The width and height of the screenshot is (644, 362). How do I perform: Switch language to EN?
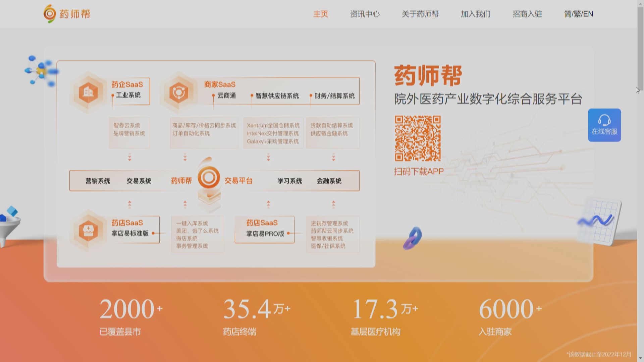coord(589,14)
